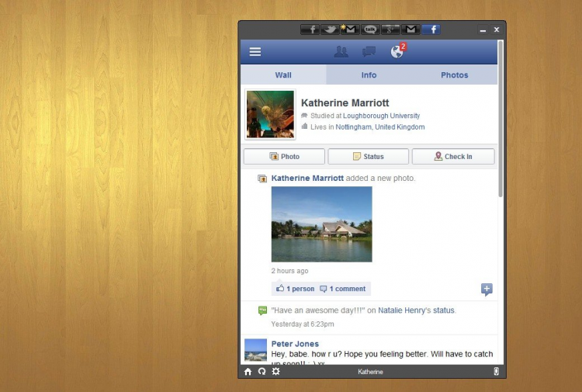This screenshot has height=392, width=582.
Task: Click Katherine Marriott's profile picture
Action: click(270, 114)
